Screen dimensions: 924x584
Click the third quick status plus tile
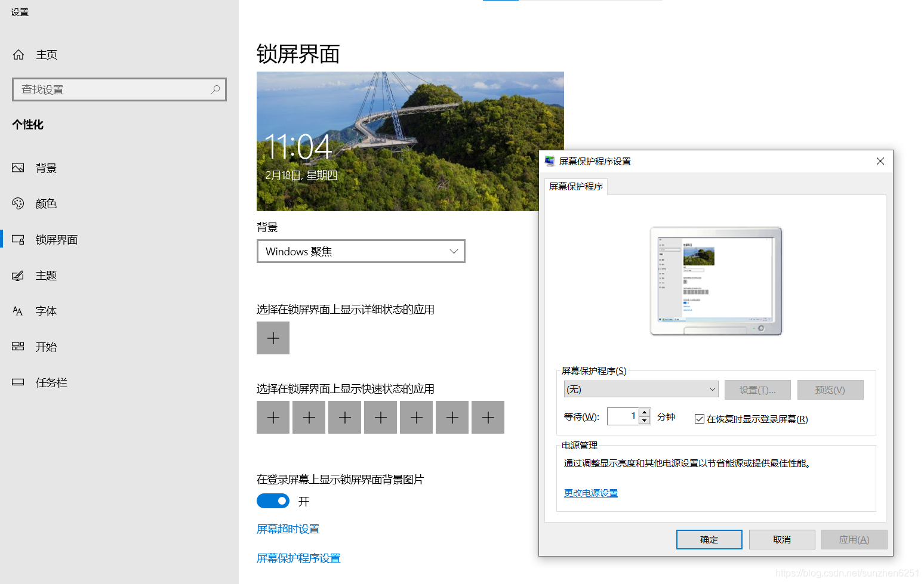(x=344, y=418)
